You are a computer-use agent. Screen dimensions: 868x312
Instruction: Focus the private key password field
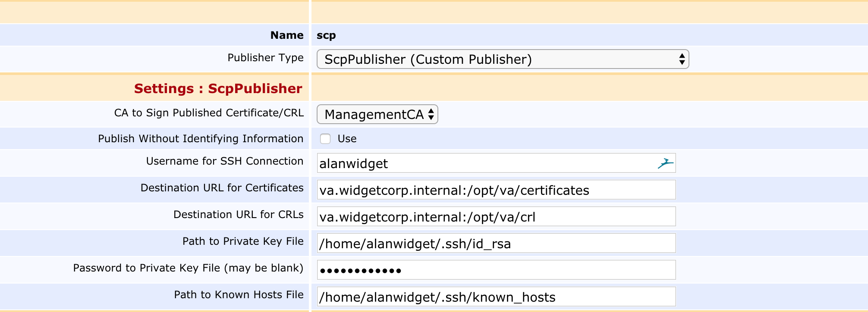pyautogui.click(x=496, y=271)
